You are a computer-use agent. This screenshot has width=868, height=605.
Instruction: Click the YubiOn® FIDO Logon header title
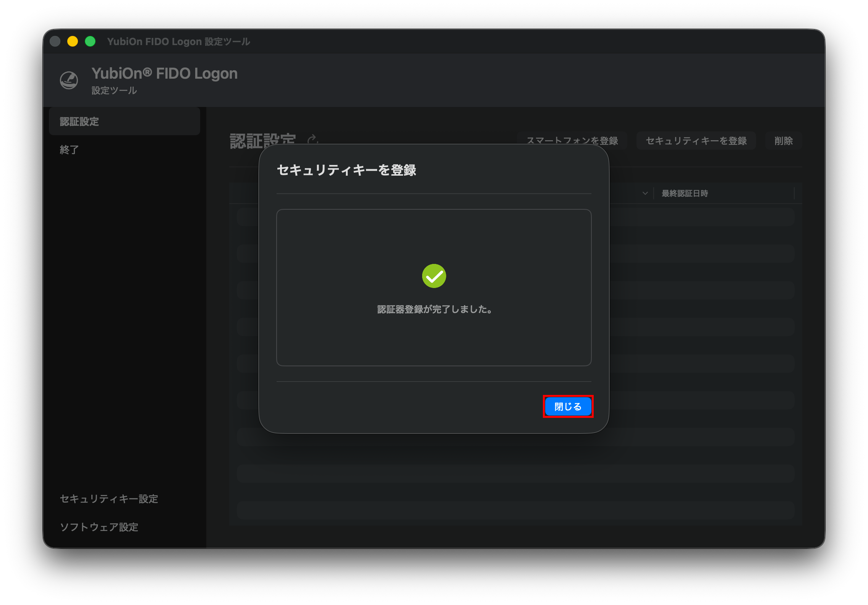point(165,73)
